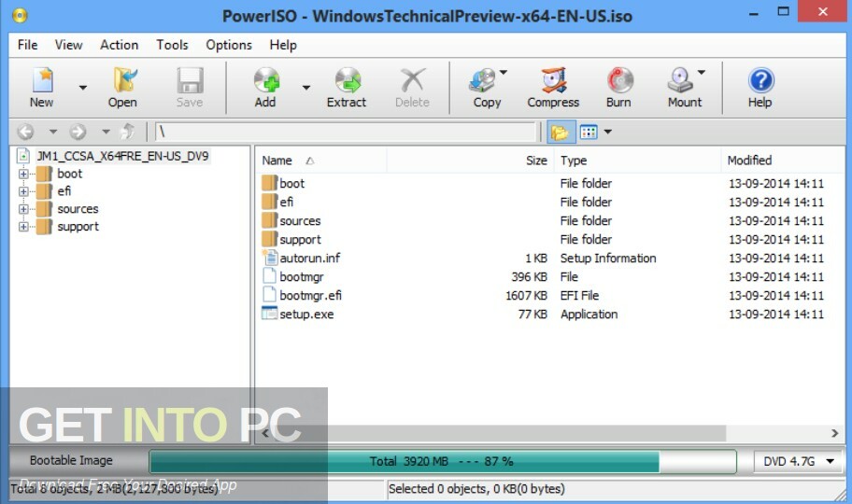852x504 pixels.
Task: Click the horizontal scrollbar thumb
Action: [501, 433]
